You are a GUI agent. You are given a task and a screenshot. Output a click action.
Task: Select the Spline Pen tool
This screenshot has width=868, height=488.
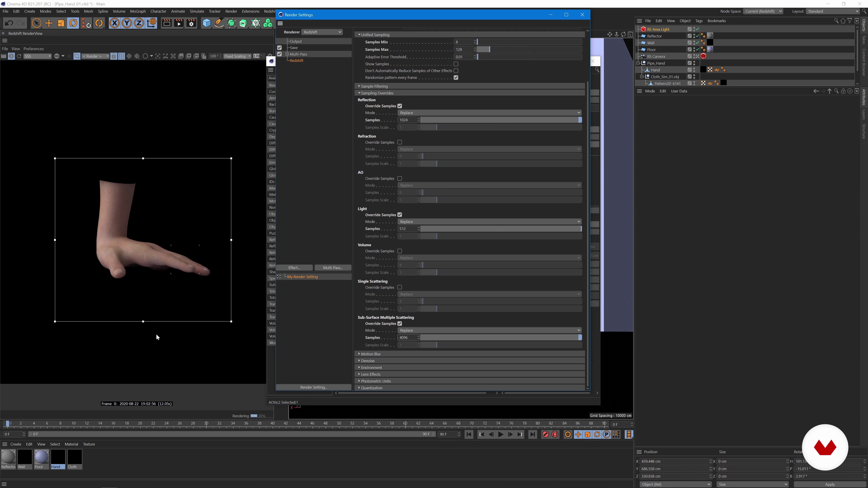pos(219,23)
